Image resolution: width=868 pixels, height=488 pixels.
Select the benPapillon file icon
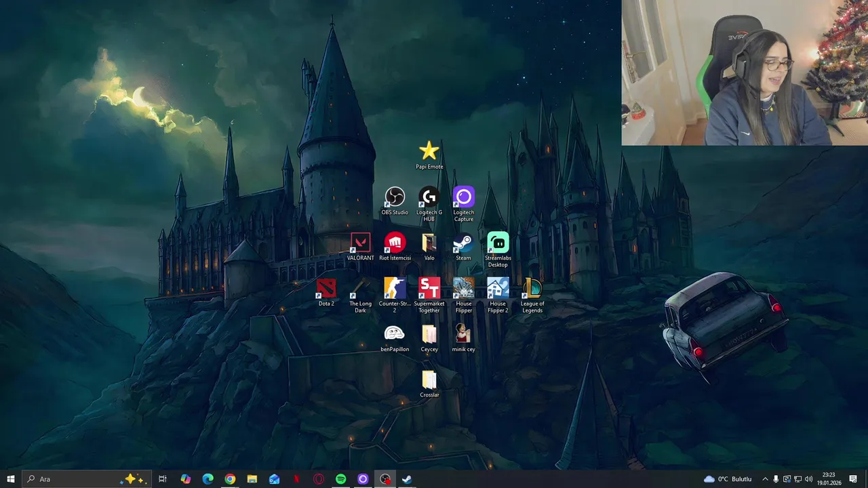[395, 338]
